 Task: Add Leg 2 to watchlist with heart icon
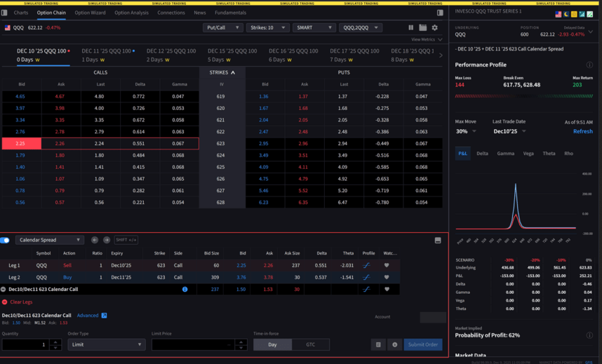pos(387,278)
